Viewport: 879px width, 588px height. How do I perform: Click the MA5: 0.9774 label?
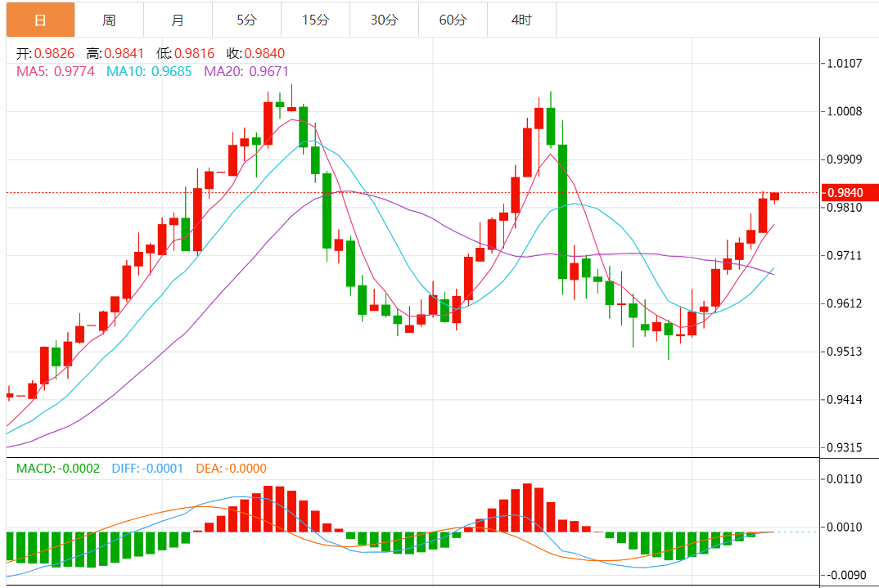pos(56,72)
